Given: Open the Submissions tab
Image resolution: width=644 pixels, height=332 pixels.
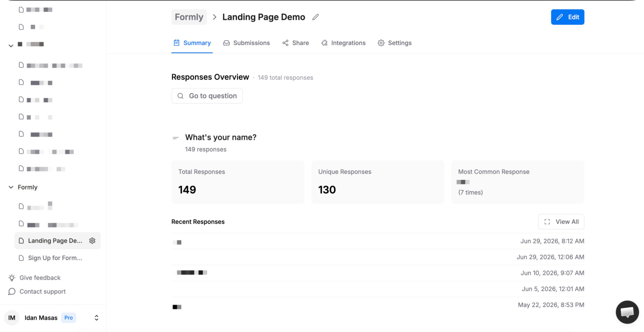Looking at the screenshot, I should tap(247, 43).
